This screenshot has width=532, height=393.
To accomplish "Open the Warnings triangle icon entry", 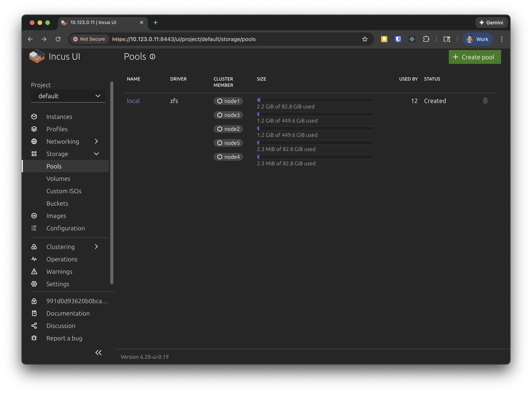I will tap(34, 271).
